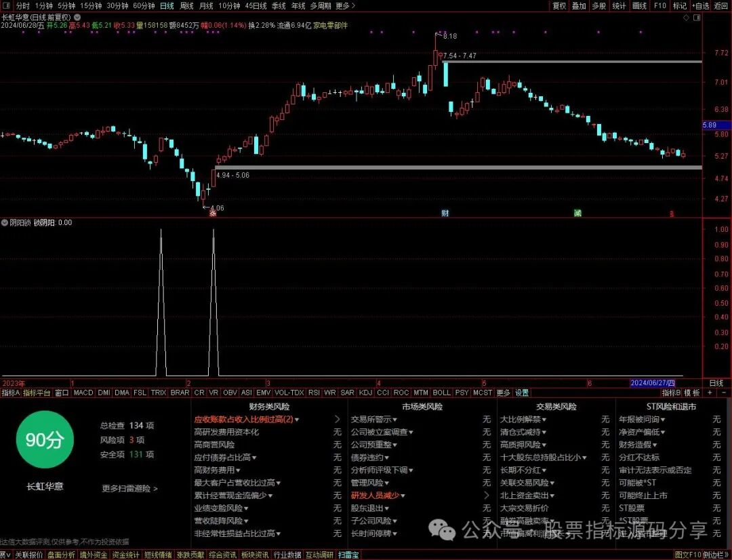Click 指标B in the indicator bar

(x=671, y=393)
